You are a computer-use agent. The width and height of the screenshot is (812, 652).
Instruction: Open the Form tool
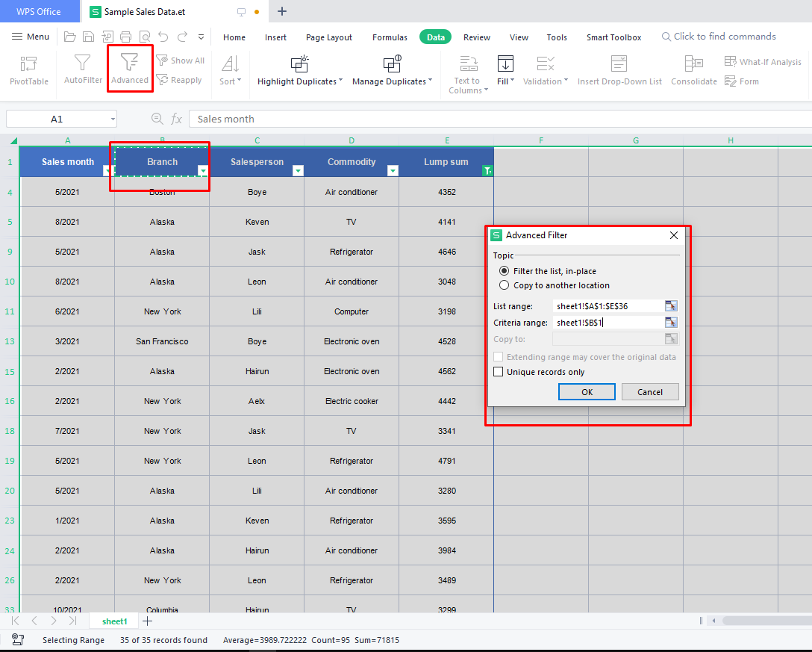click(x=742, y=81)
